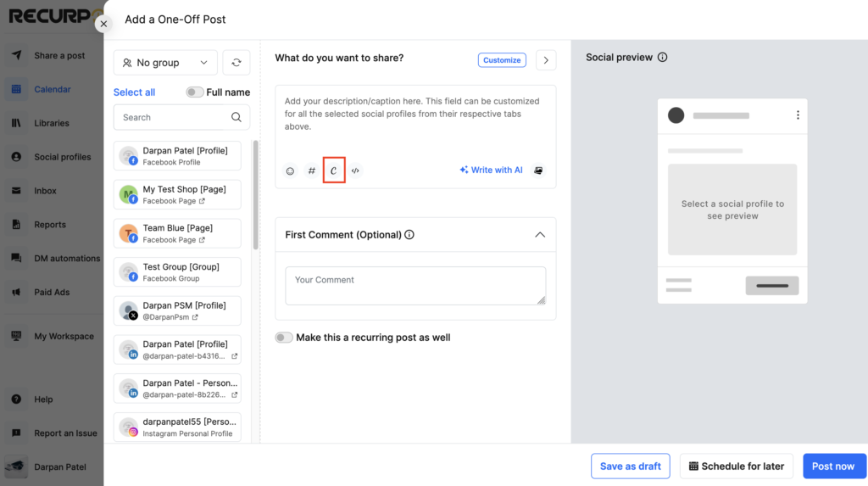Collapse the First Comment section chevron
The width and height of the screenshot is (868, 486).
540,235
